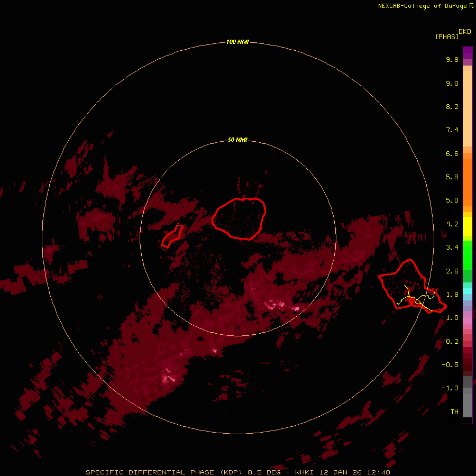Image resolution: width=476 pixels, height=476 pixels.
Task: Click the 9.8 value on the scale
Action: [x=452, y=59]
